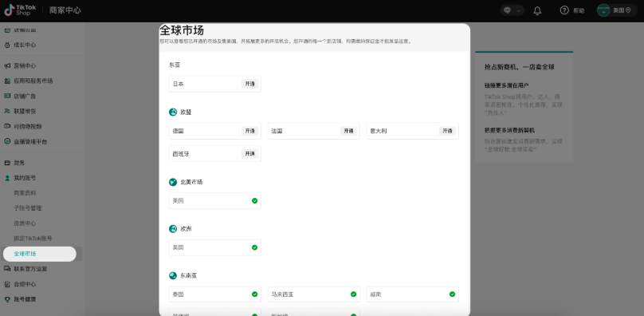Collapse the 我的账号 sidebar section
The width and height of the screenshot is (644, 316).
[25, 178]
